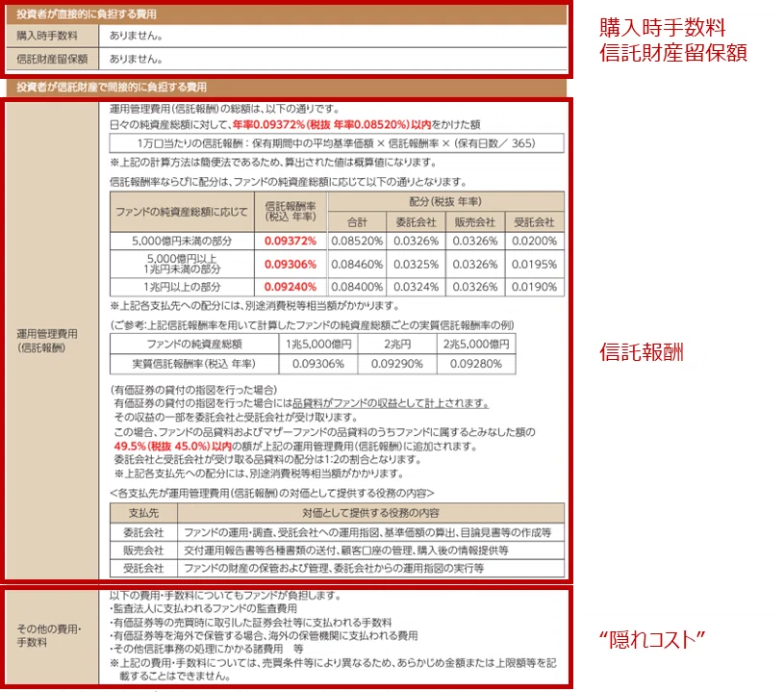Click the boxed formula '1万口当たりの信託報酬'
Viewport: 784px width, 692px height.
point(337,143)
